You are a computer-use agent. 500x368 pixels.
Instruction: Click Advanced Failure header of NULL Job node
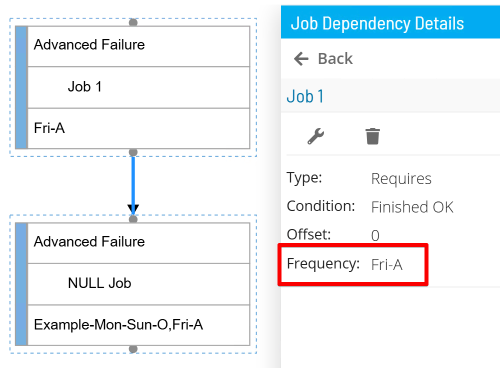click(138, 243)
